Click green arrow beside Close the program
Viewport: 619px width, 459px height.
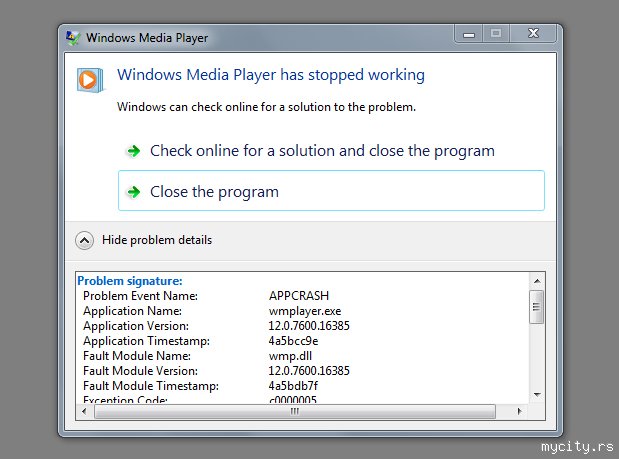[133, 192]
